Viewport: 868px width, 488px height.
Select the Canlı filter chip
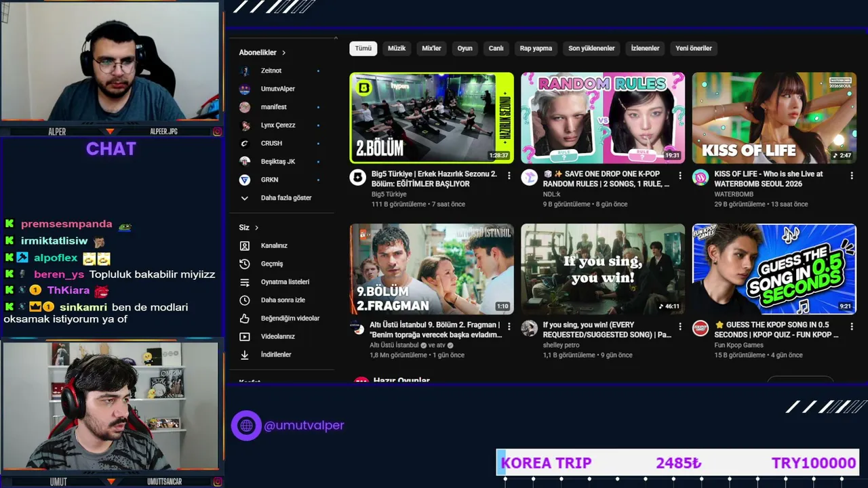click(x=496, y=48)
